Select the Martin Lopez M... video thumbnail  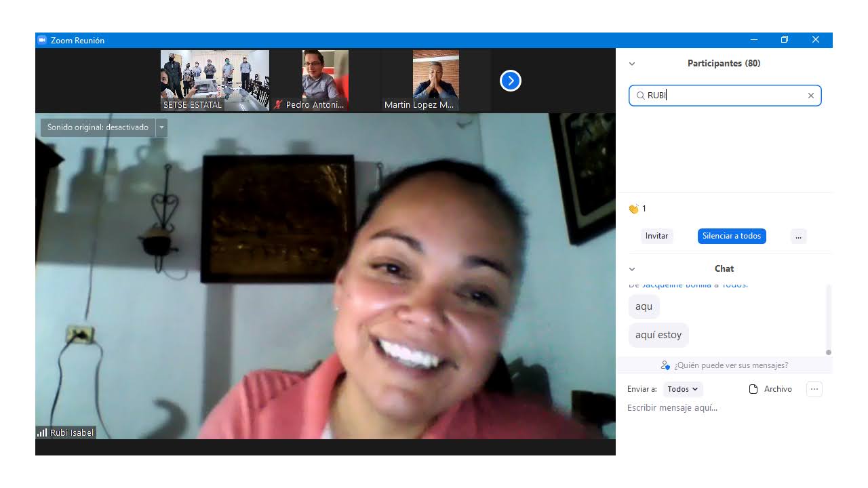(436, 81)
